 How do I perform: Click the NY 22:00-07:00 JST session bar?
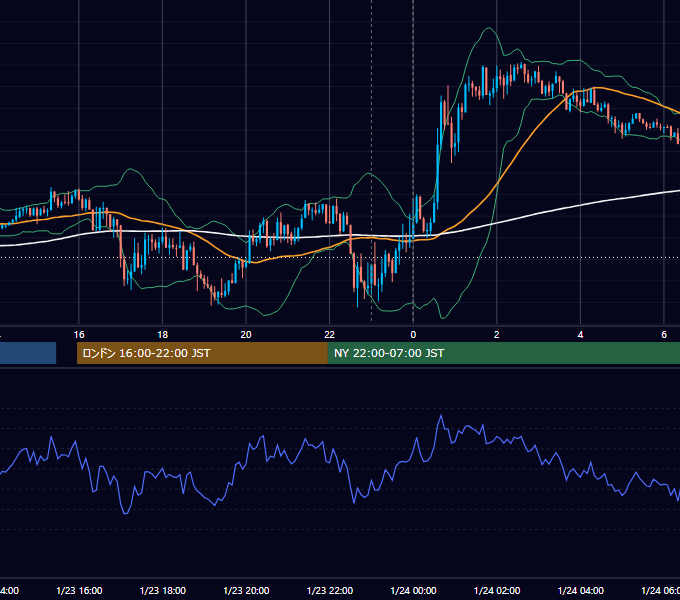coord(503,353)
